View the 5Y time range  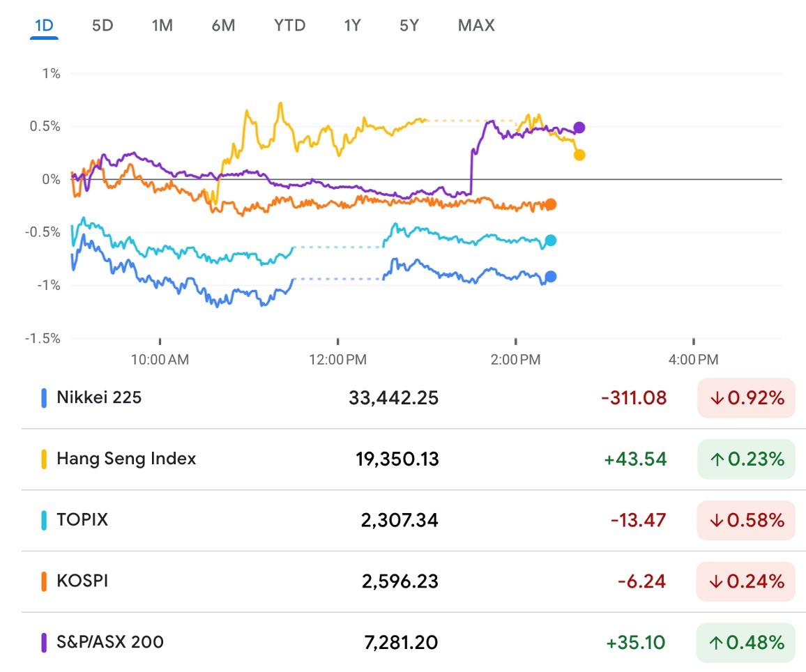pyautogui.click(x=410, y=25)
